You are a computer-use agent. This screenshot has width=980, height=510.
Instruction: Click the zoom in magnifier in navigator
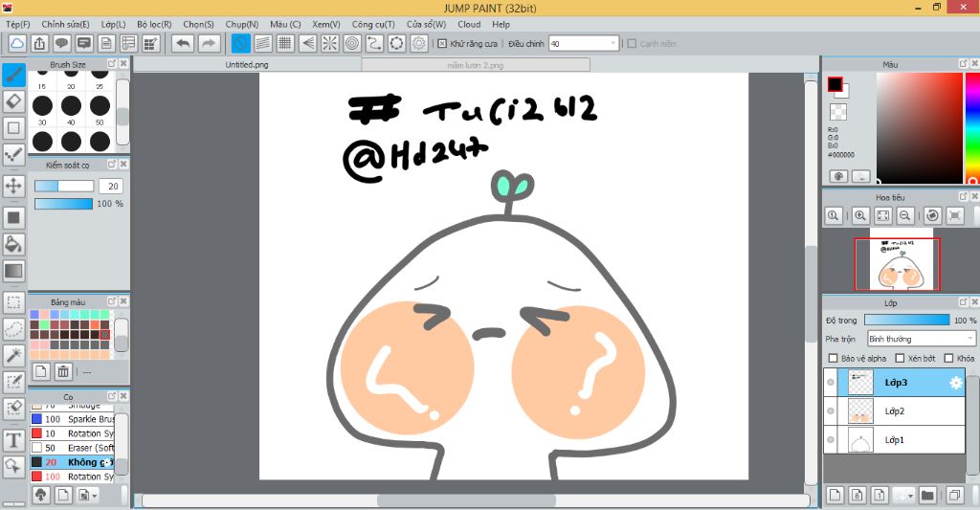[860, 215]
